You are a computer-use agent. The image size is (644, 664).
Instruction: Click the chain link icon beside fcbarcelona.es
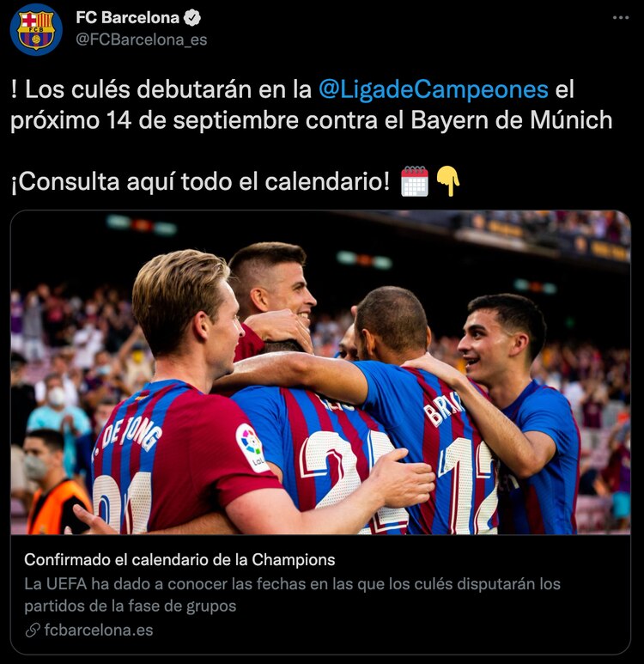click(x=33, y=630)
